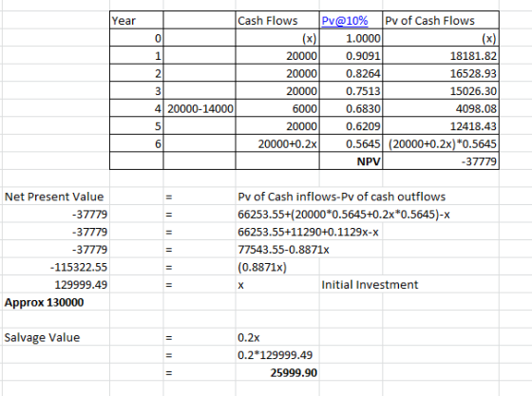Click the -115322.55 value cell
The height and width of the screenshot is (396, 532).
tap(79, 267)
